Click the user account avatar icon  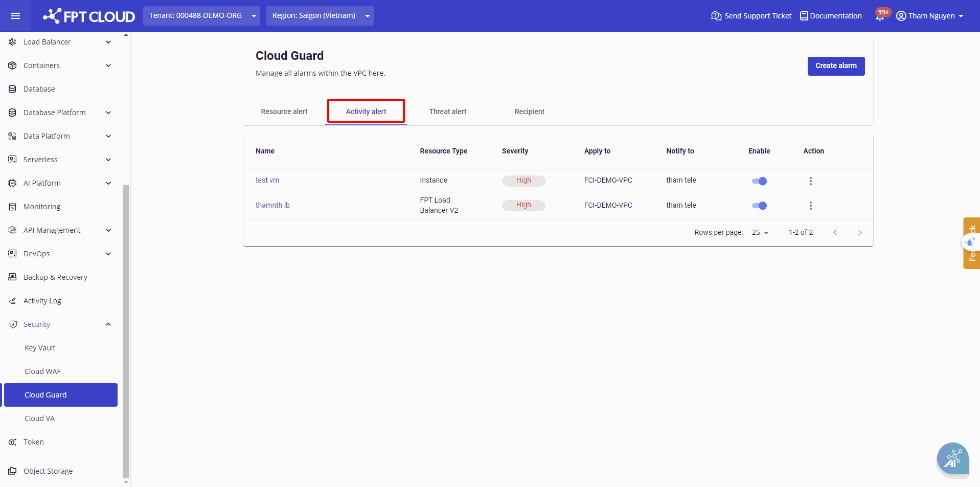[901, 16]
